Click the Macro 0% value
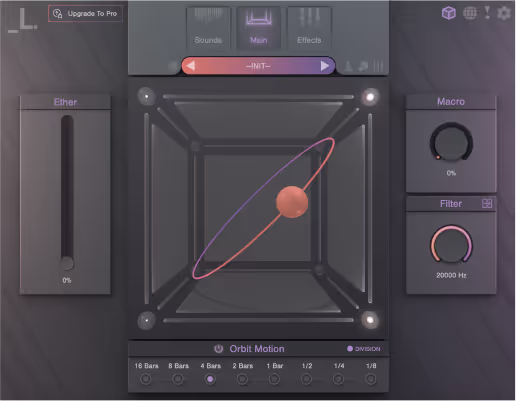The image size is (516, 401). click(451, 173)
